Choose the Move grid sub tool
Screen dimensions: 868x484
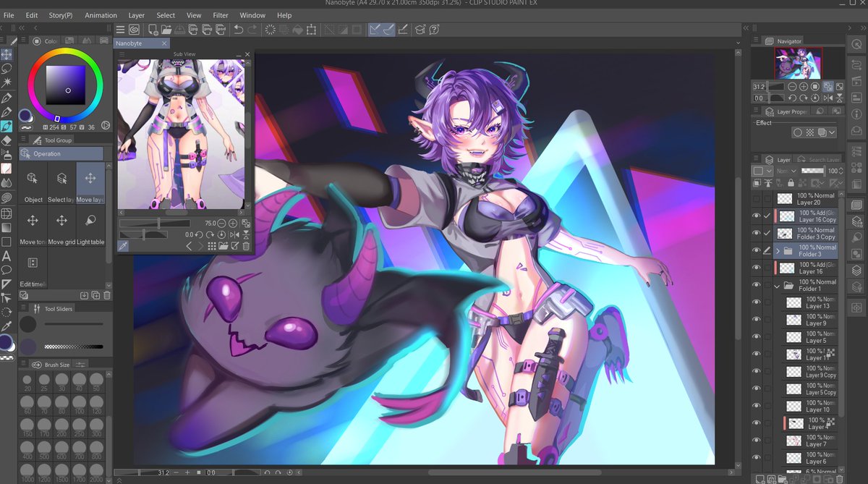(61, 226)
